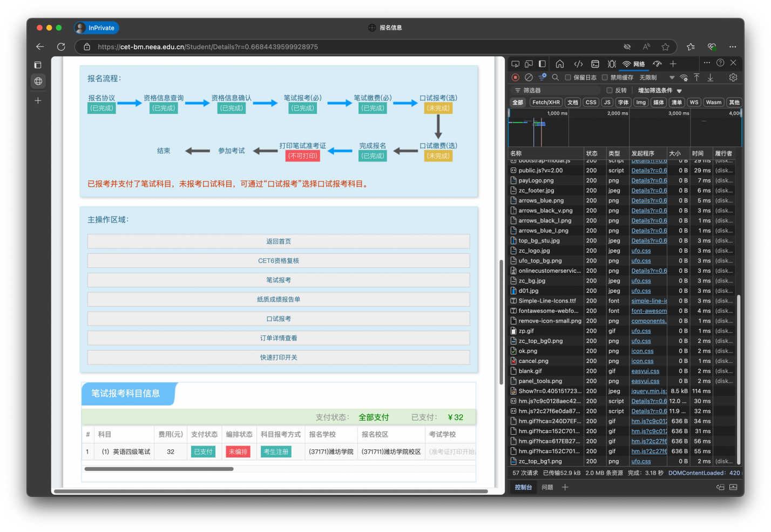Open network settings gear icon

[x=733, y=77]
